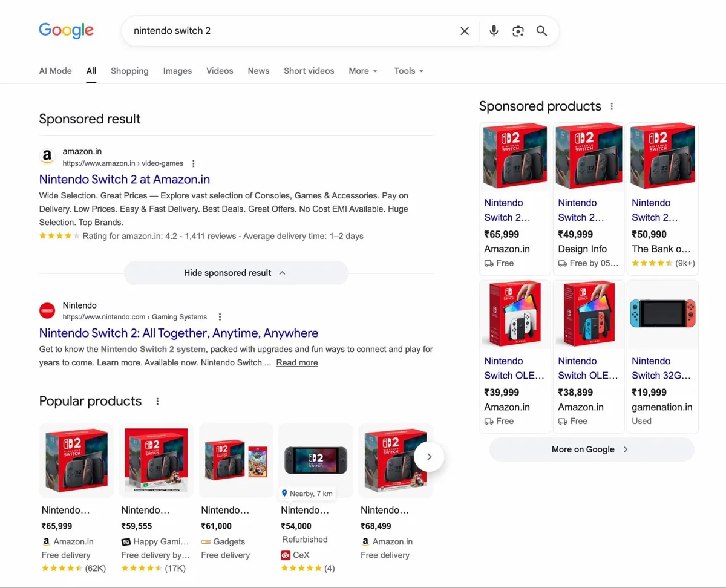
Task: Click the Nintendo red favicon icon
Action: (x=47, y=311)
